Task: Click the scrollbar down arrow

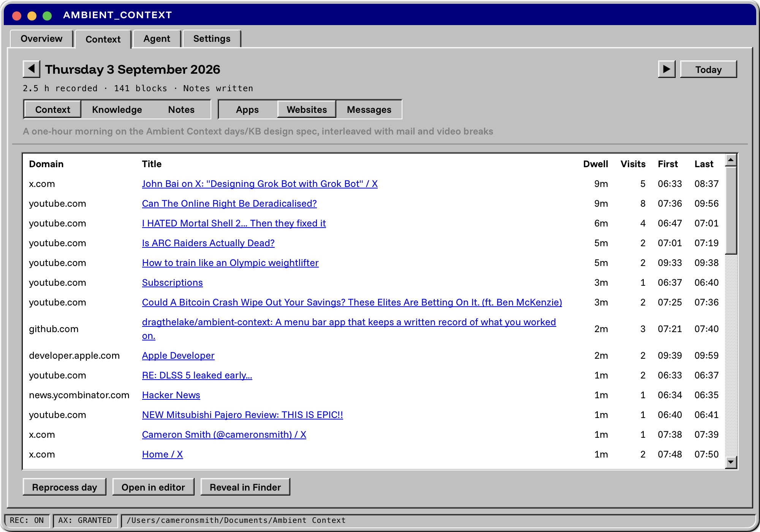Action: [731, 462]
